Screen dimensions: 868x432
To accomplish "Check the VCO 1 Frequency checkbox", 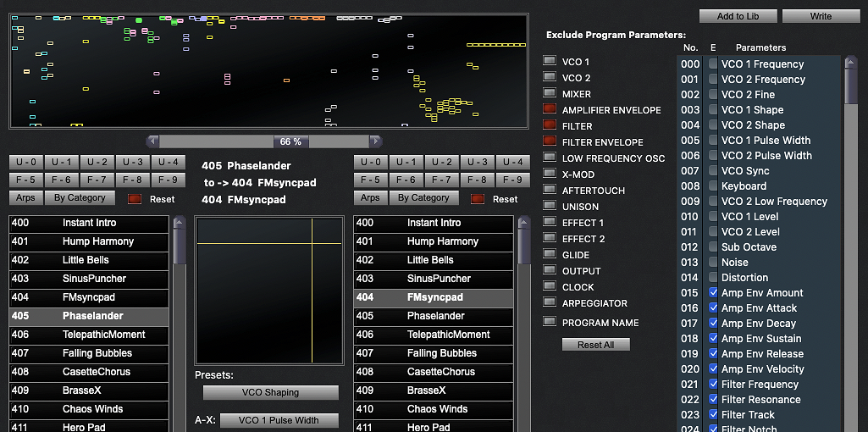I will click(x=713, y=64).
